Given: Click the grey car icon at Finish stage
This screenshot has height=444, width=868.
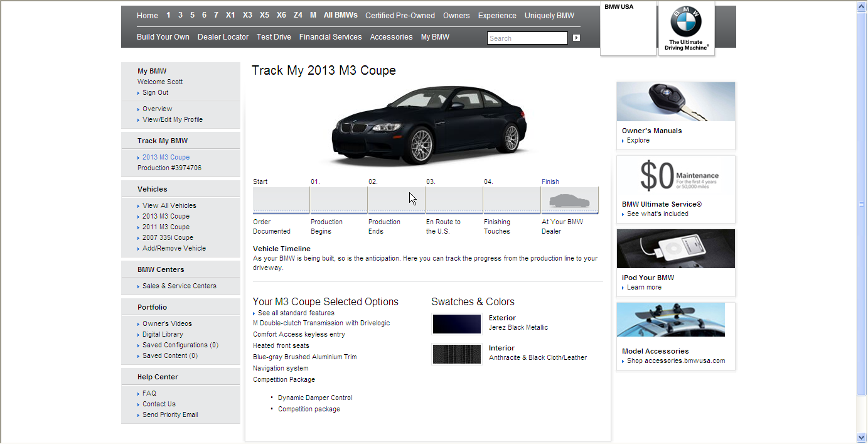Looking at the screenshot, I should coord(569,201).
